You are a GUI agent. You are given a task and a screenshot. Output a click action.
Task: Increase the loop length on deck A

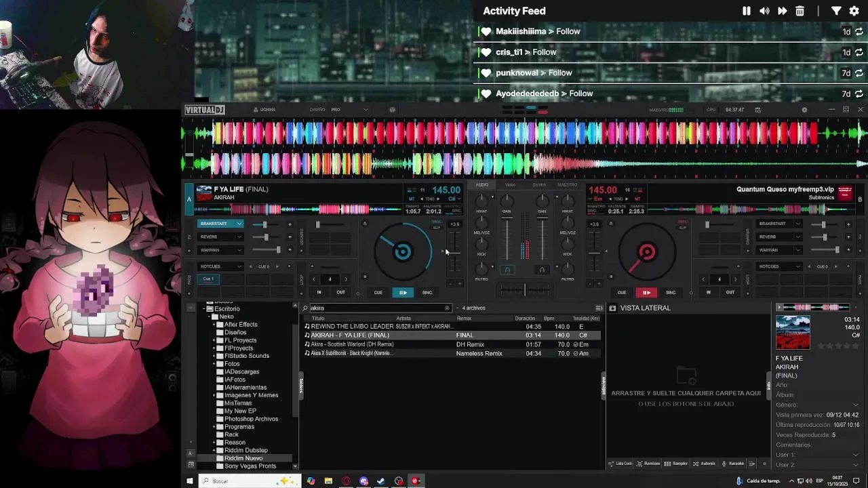(346, 279)
